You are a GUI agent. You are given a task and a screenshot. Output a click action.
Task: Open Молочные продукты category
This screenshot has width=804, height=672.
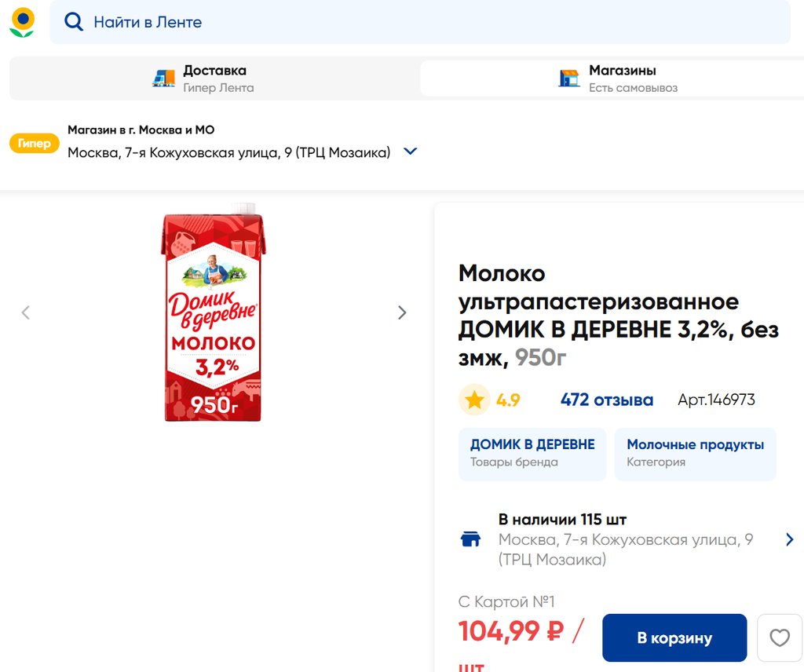click(x=695, y=453)
